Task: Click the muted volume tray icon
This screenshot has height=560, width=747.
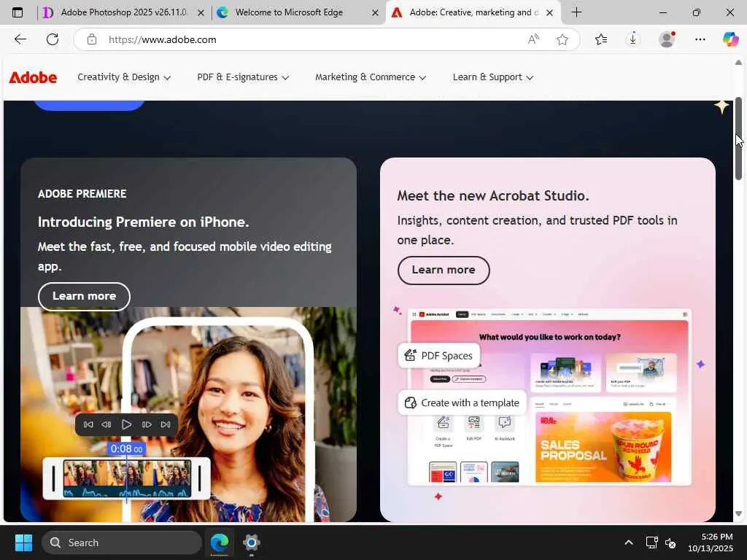Action: point(671,542)
